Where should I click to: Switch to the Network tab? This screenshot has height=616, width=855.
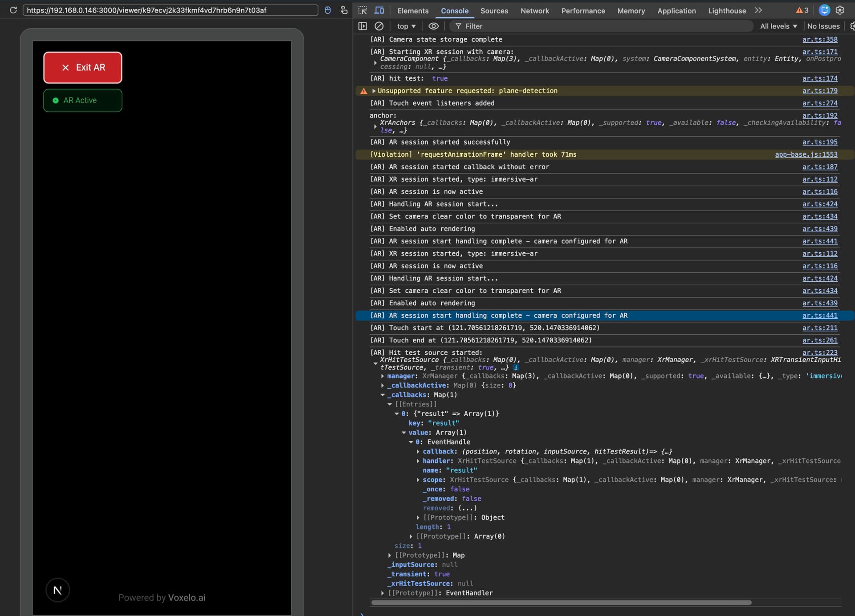(x=534, y=11)
